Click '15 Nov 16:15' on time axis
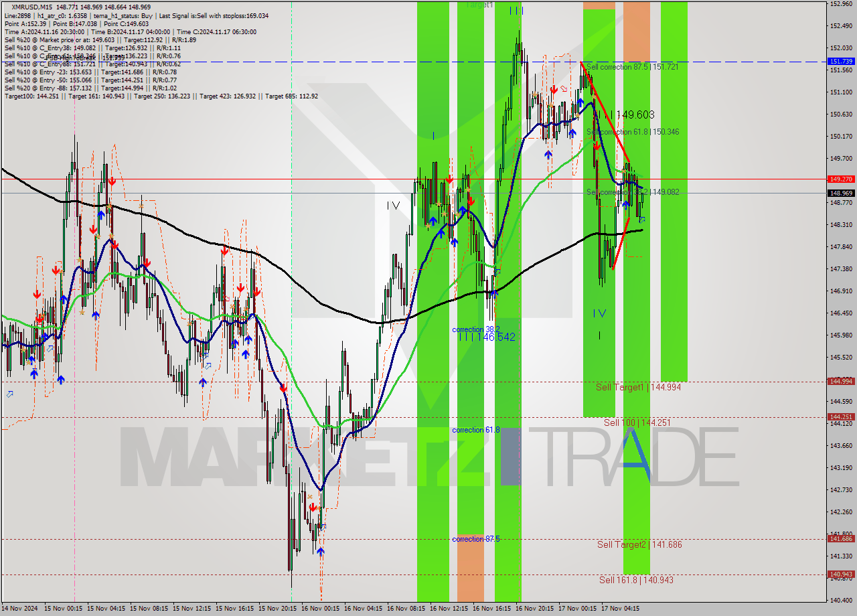This screenshot has height=616, width=857. 235,609
